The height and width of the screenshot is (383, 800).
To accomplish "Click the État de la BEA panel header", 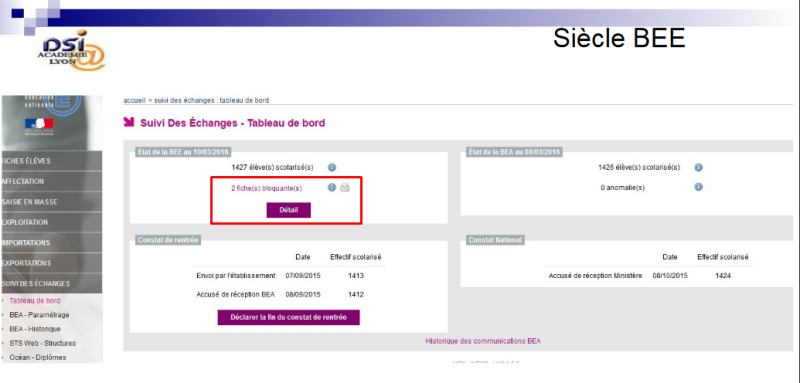I will [x=514, y=152].
